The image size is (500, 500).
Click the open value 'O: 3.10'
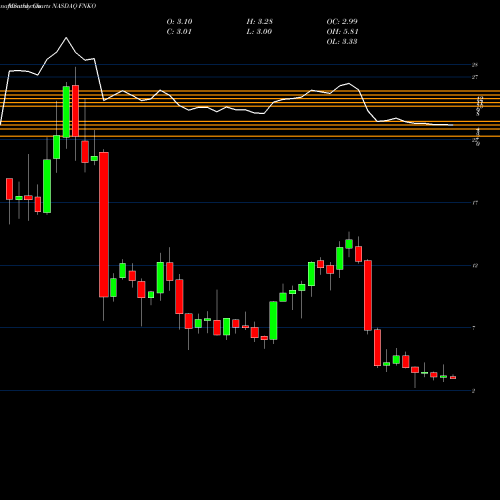(x=179, y=22)
